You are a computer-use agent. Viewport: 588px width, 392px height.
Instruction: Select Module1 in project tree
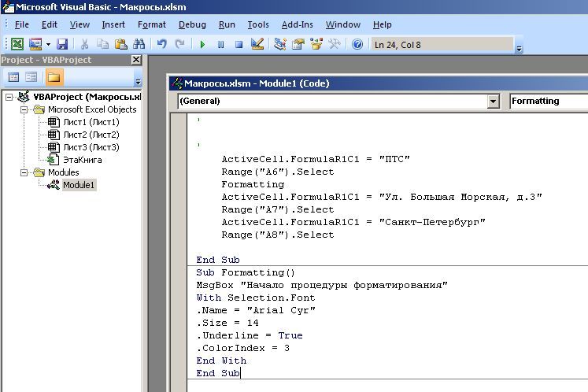[79, 185]
